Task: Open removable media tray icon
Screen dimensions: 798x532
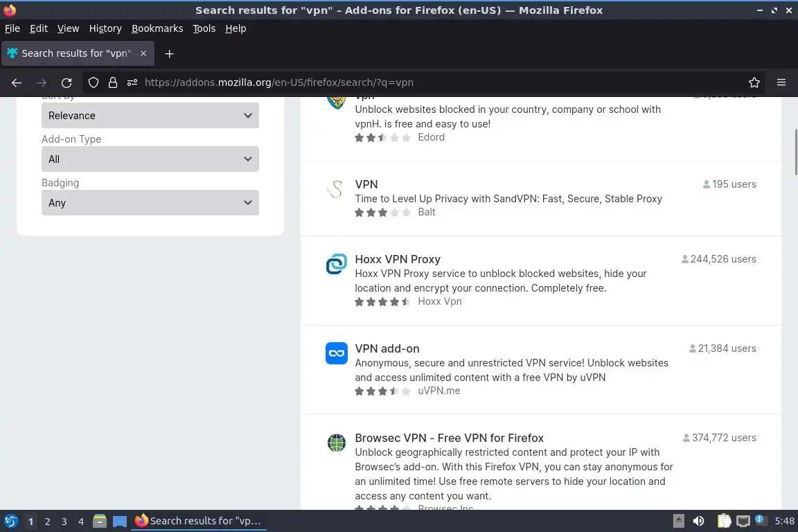Action: 678,522
